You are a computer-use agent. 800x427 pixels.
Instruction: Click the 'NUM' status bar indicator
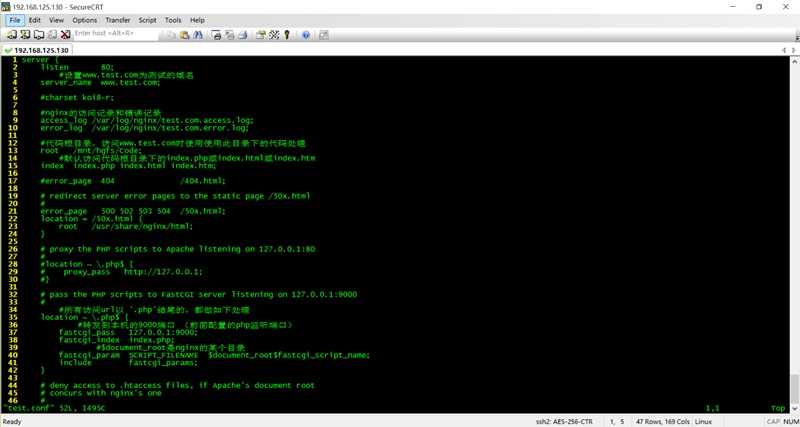(790, 422)
